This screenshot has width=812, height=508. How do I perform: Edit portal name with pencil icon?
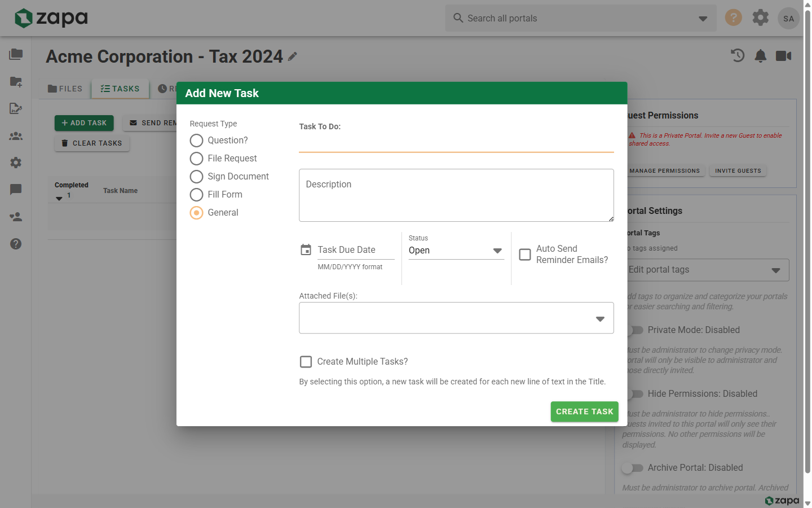292,56
